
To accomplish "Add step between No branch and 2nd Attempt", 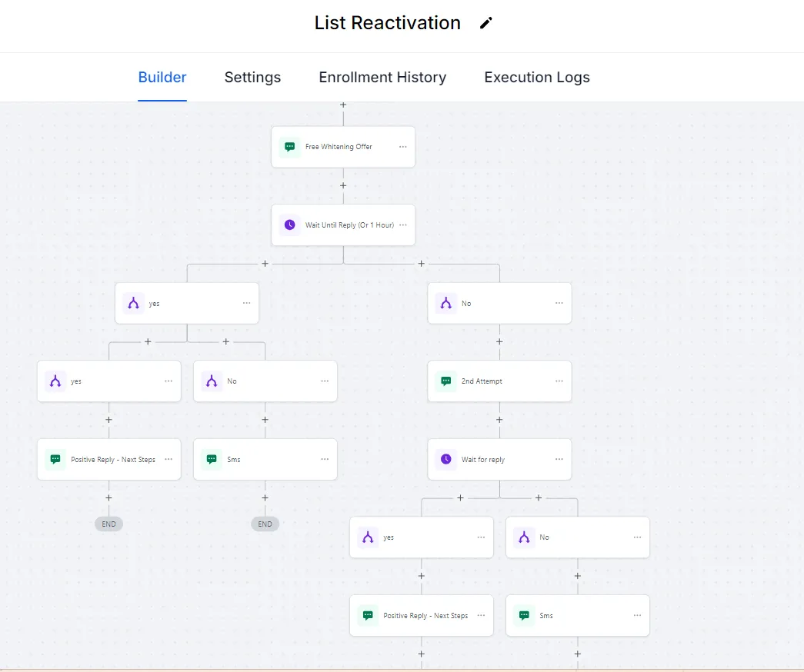I will pos(499,341).
